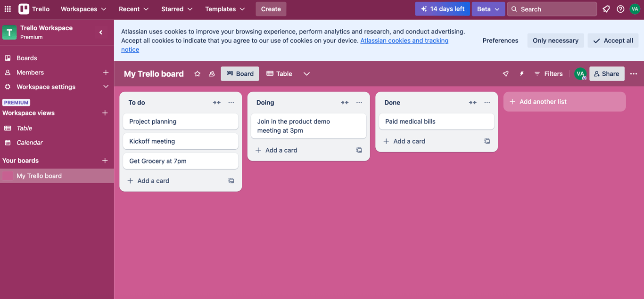Open the help question mark icon
This screenshot has height=299, width=644.
click(620, 9)
